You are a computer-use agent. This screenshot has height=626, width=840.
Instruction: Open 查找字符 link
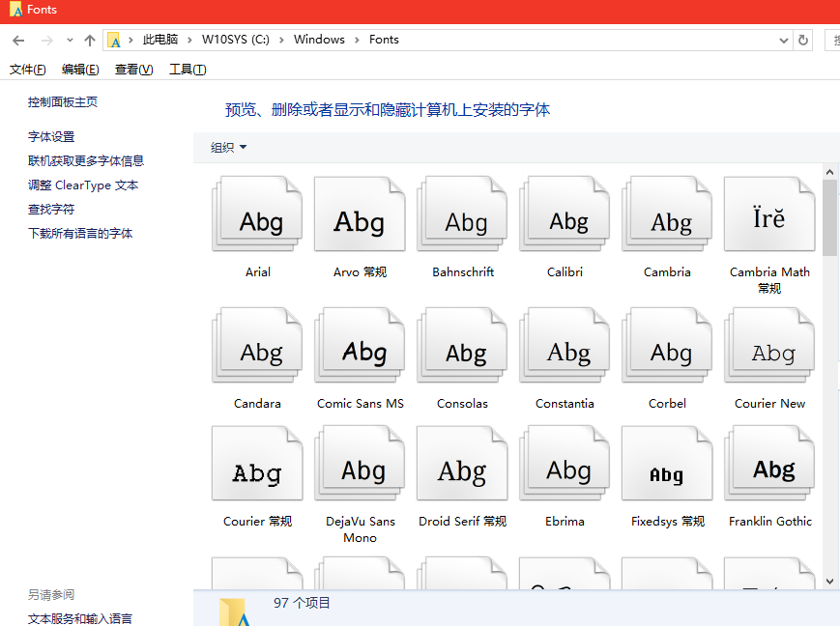(x=51, y=210)
